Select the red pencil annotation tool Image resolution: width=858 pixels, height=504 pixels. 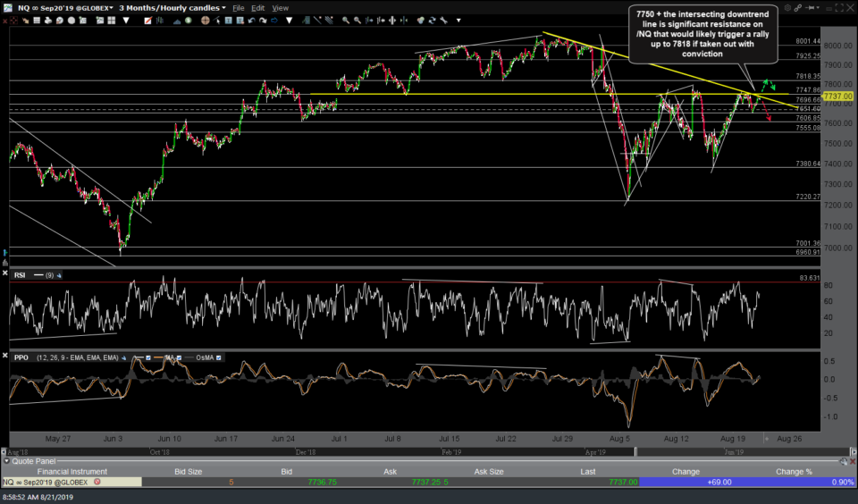[x=147, y=21]
